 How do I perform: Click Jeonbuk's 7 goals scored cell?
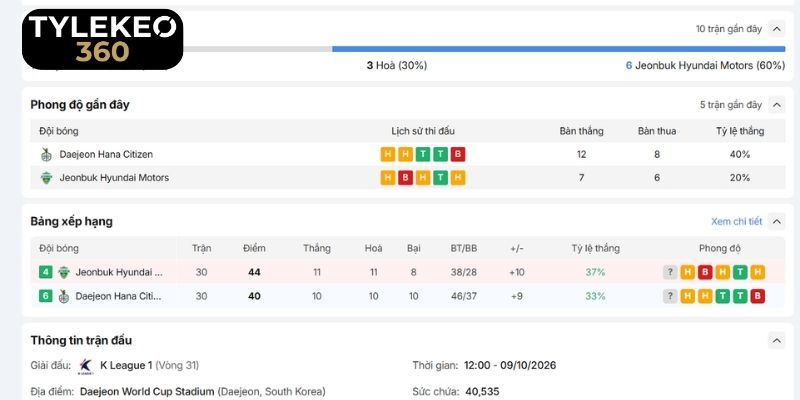[582, 178]
